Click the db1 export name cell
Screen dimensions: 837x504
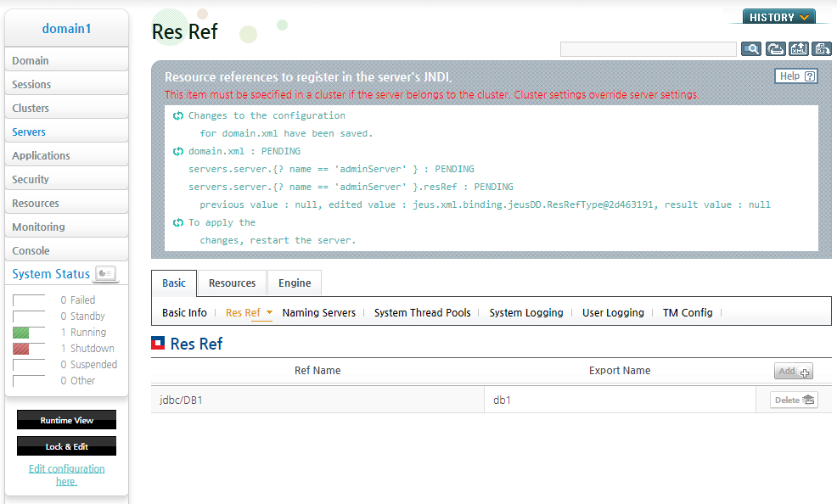[620, 400]
